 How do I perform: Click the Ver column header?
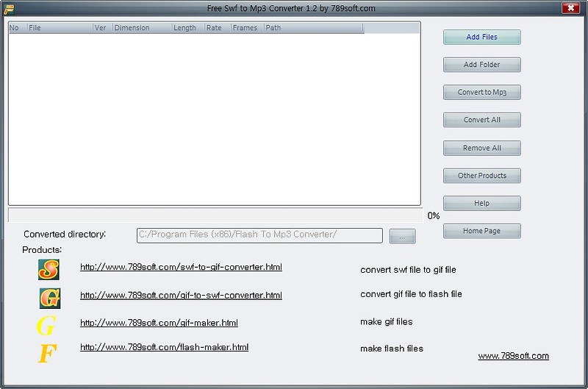pyautogui.click(x=103, y=28)
